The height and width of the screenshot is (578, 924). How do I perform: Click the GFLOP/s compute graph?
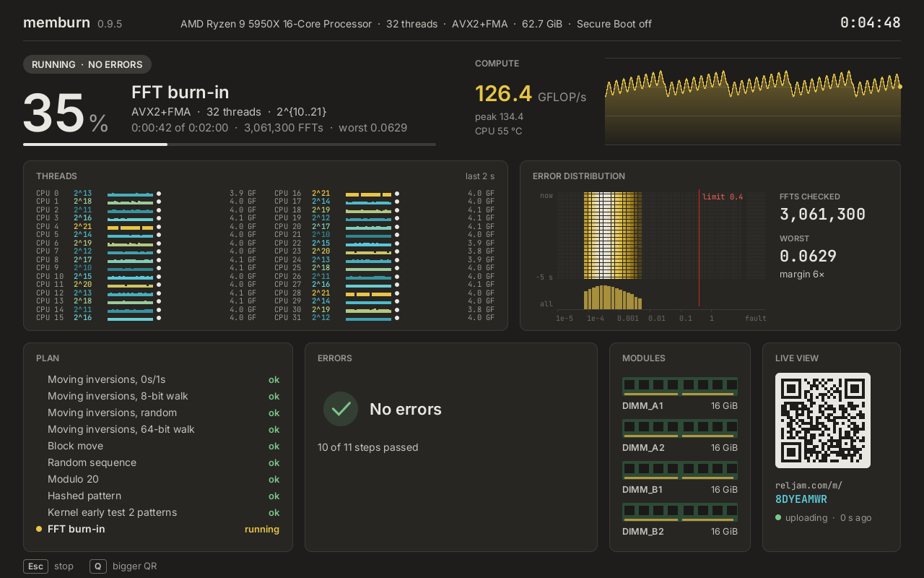(x=753, y=101)
